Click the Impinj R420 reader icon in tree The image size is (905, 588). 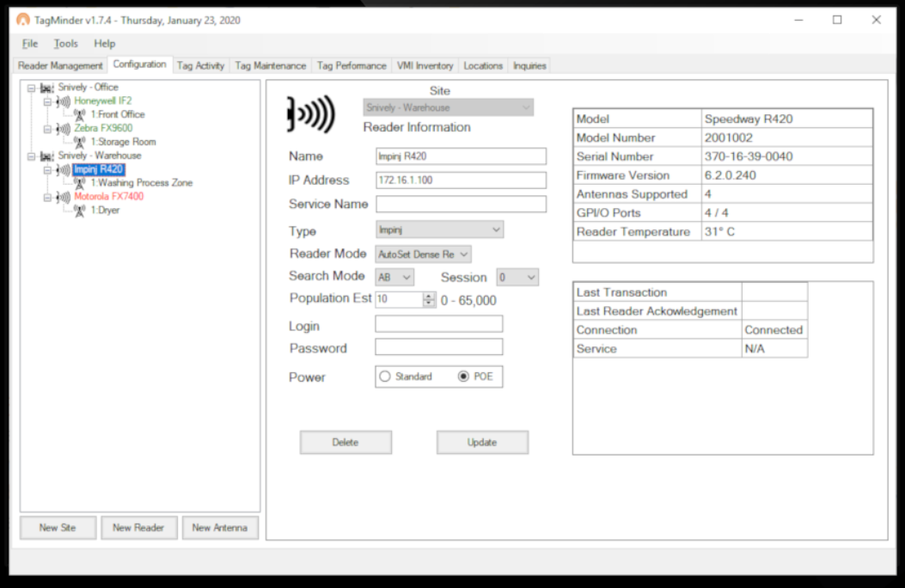pos(63,169)
